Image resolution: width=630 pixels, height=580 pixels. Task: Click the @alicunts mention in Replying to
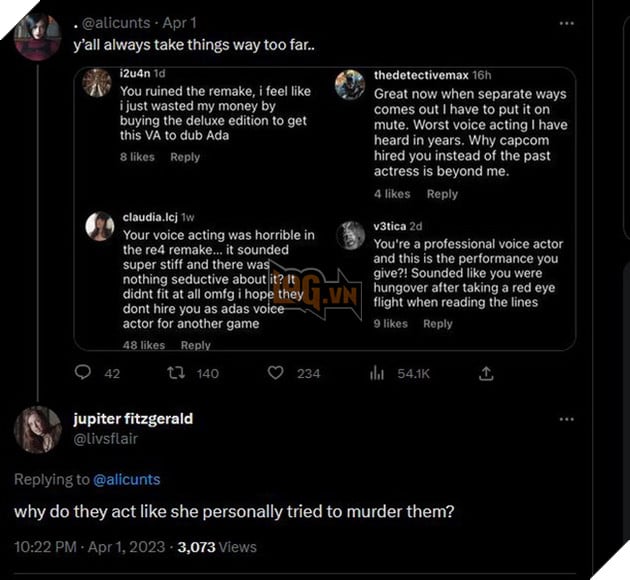tap(126, 479)
